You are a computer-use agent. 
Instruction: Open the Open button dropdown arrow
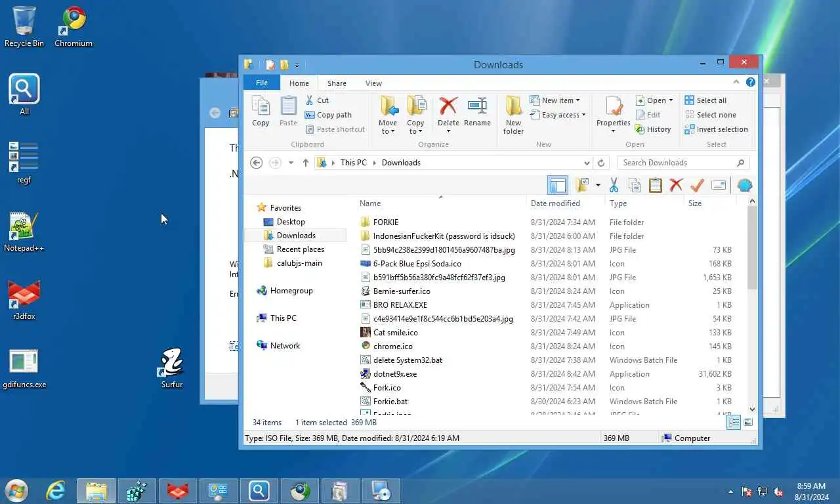671,100
